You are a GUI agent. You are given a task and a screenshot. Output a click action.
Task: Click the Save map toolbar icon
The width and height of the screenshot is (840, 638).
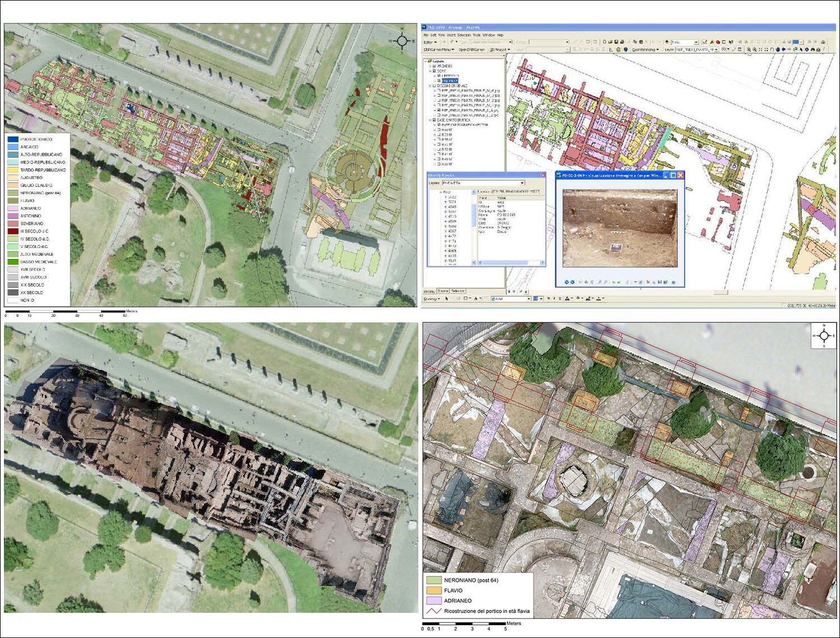point(615,42)
